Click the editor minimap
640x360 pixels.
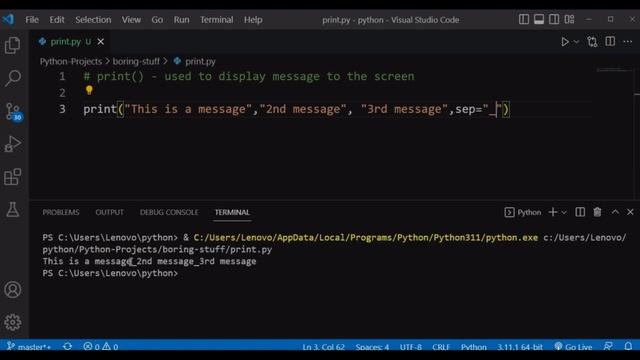(614, 70)
